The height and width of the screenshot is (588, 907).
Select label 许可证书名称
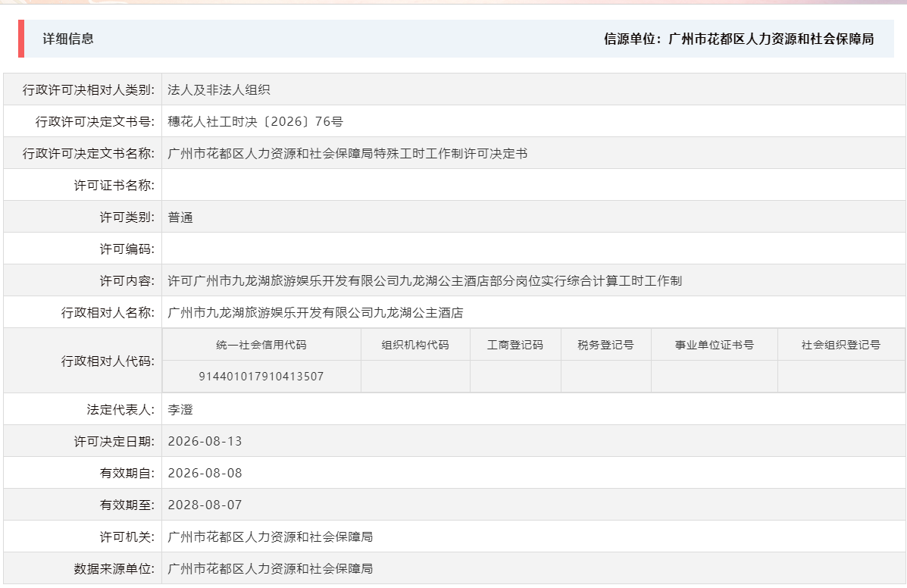[x=114, y=185]
